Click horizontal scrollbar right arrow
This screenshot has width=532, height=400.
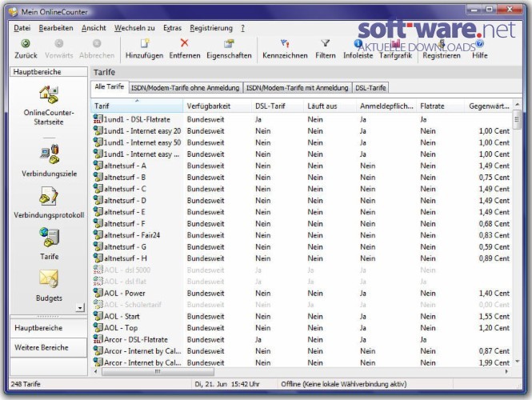point(507,371)
